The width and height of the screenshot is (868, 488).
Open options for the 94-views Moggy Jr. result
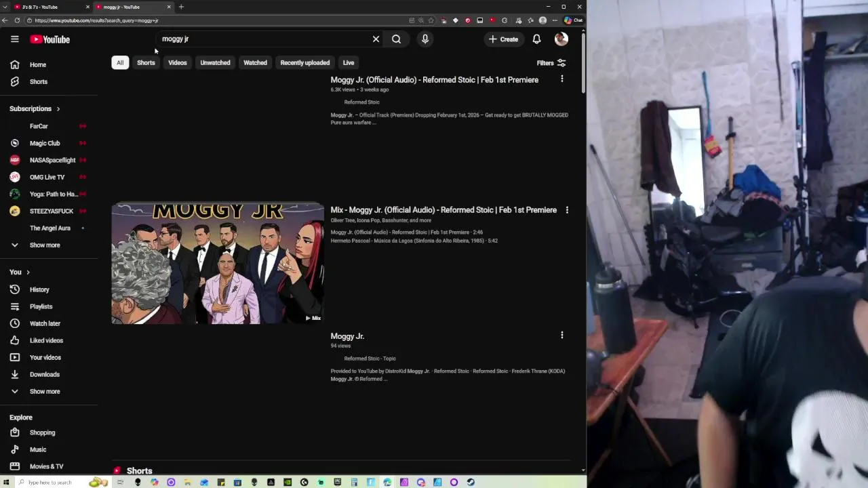pyautogui.click(x=561, y=335)
